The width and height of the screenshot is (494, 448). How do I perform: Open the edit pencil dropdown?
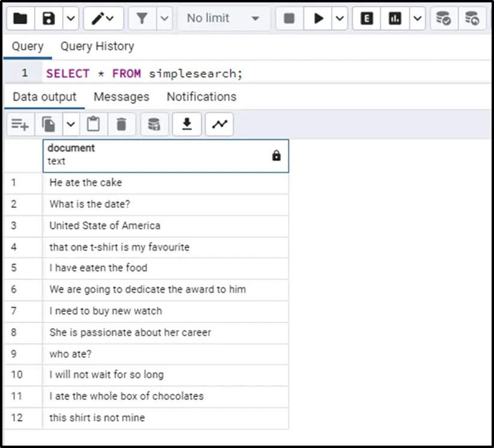tap(103, 19)
